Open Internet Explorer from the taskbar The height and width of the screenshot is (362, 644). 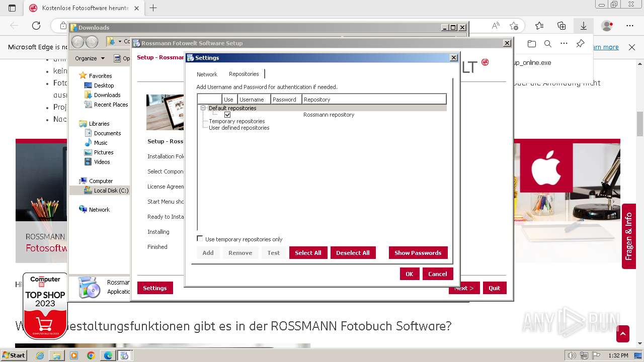click(x=40, y=355)
